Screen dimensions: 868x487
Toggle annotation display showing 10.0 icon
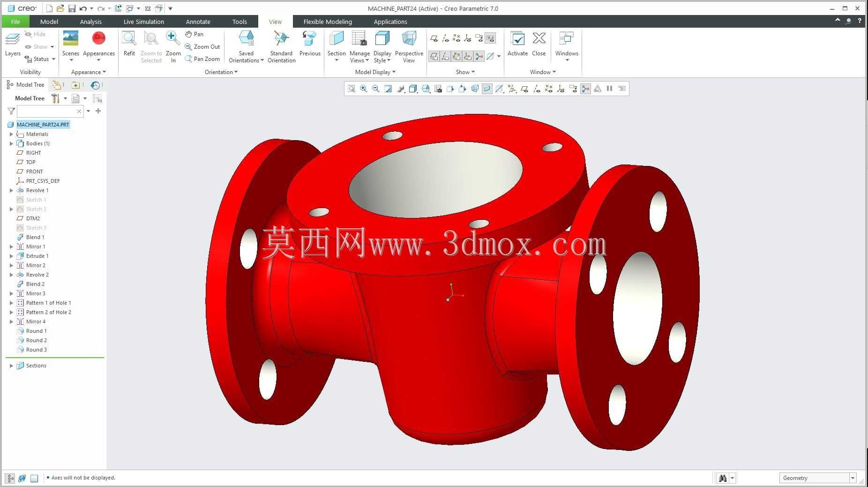pos(490,38)
